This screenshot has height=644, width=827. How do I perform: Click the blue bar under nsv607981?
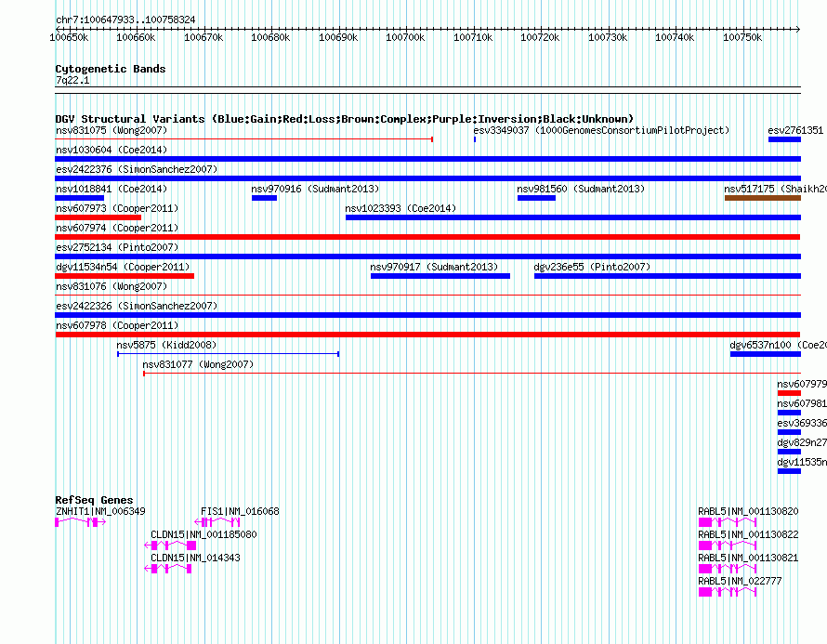(x=789, y=413)
